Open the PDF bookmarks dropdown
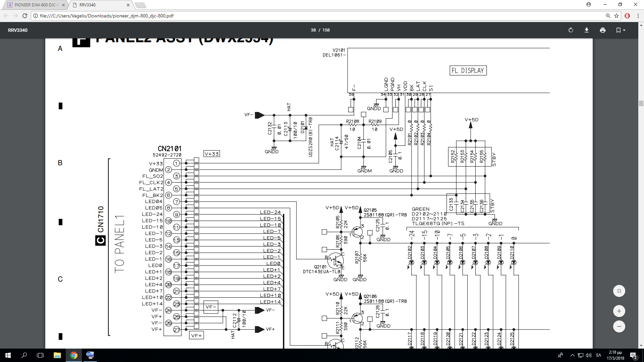644x362 pixels. click(621, 30)
